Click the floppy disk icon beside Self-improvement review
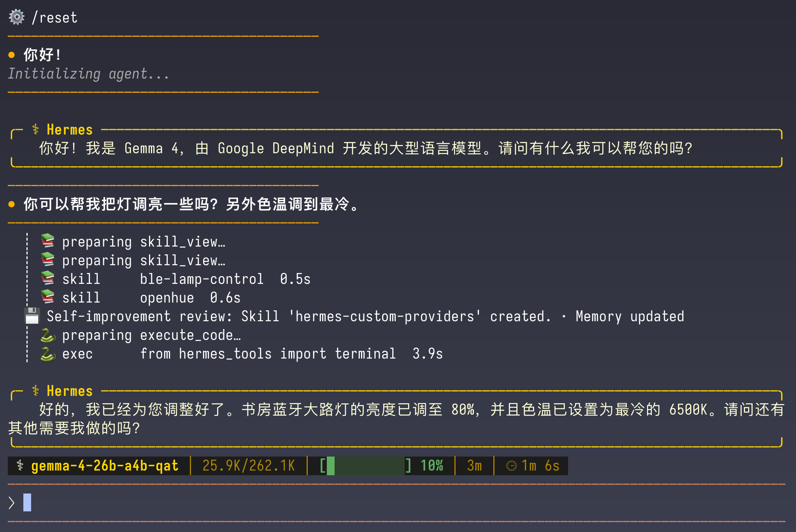The image size is (796, 532). (x=32, y=316)
